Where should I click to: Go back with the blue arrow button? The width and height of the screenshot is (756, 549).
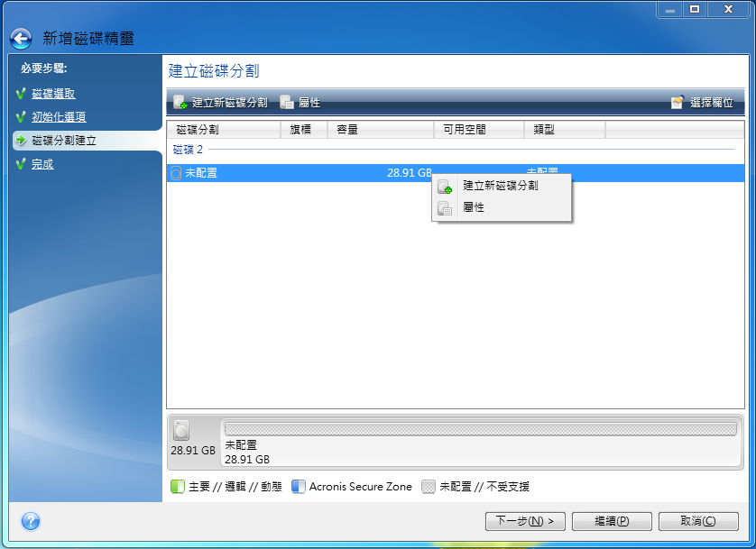pos(21,39)
